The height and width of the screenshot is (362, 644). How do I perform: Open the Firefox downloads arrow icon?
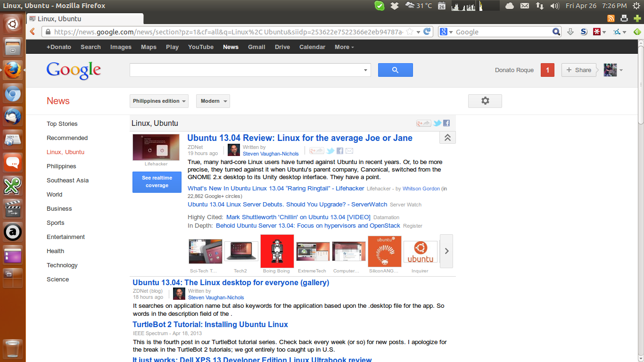pyautogui.click(x=570, y=32)
